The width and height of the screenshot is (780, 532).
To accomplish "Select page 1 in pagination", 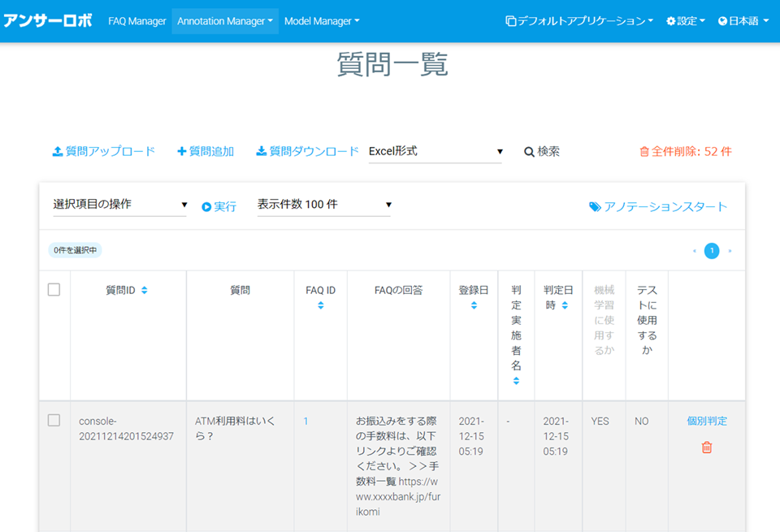I will 712,251.
